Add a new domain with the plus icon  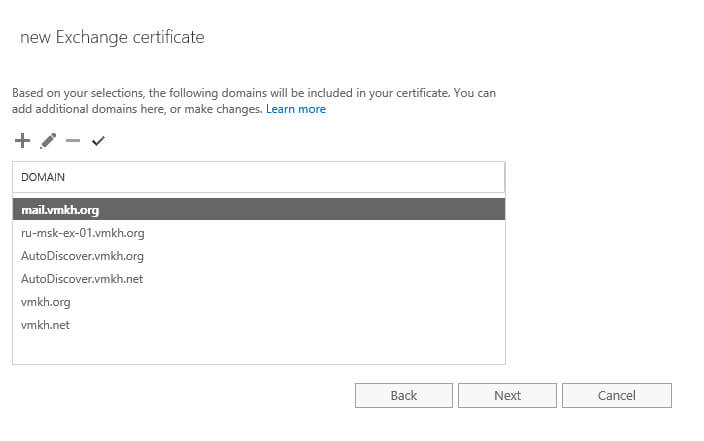22,141
